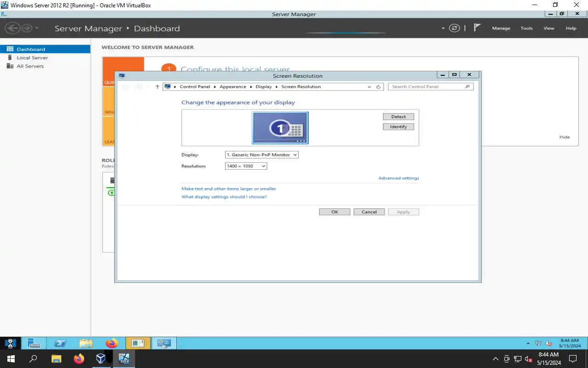Click the Screen Resolution guest taskbar button
Viewport: 588px width, 368px height.
[164, 343]
